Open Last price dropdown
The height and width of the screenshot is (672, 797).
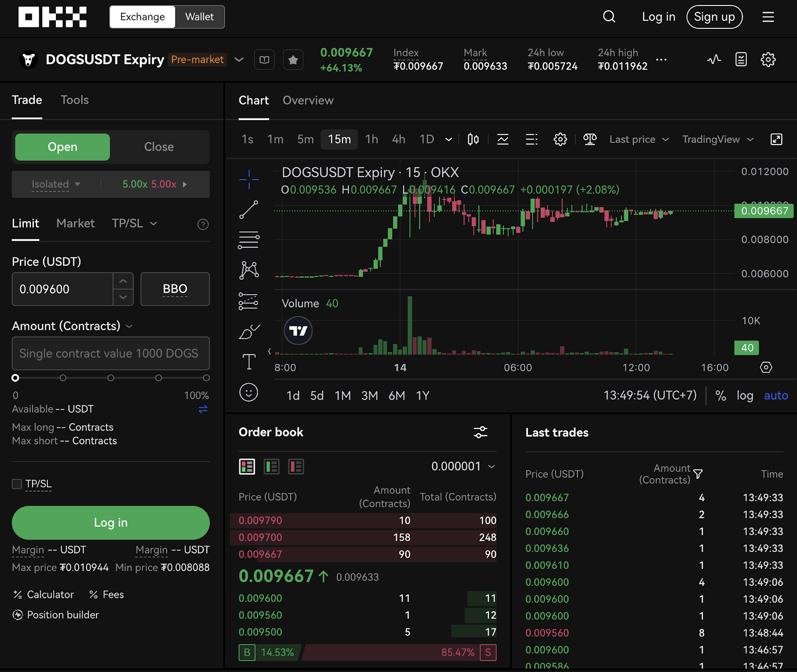tap(639, 139)
